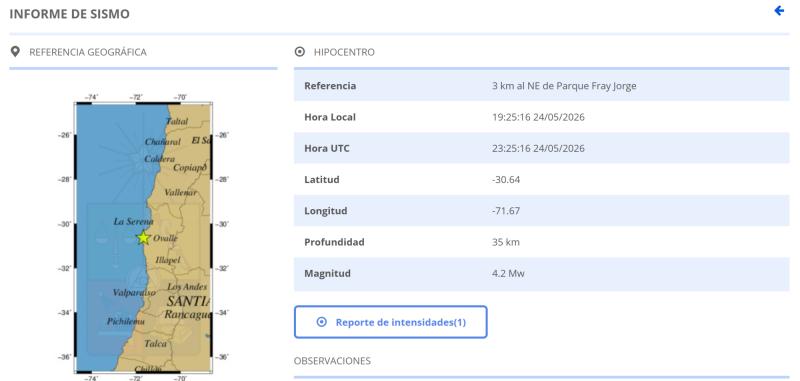Viewport: 800px width, 381px height.
Task: Open Reporte de intensidades(1) button
Action: pos(390,322)
